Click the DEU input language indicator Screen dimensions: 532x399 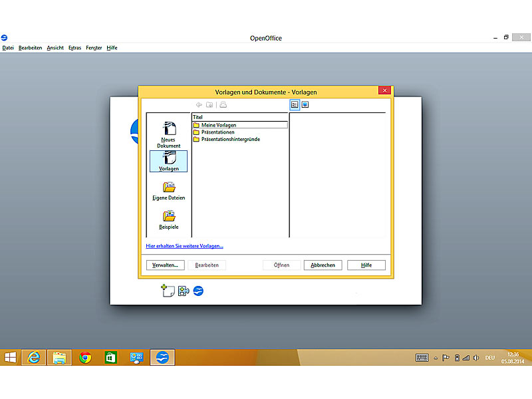pyautogui.click(x=490, y=358)
